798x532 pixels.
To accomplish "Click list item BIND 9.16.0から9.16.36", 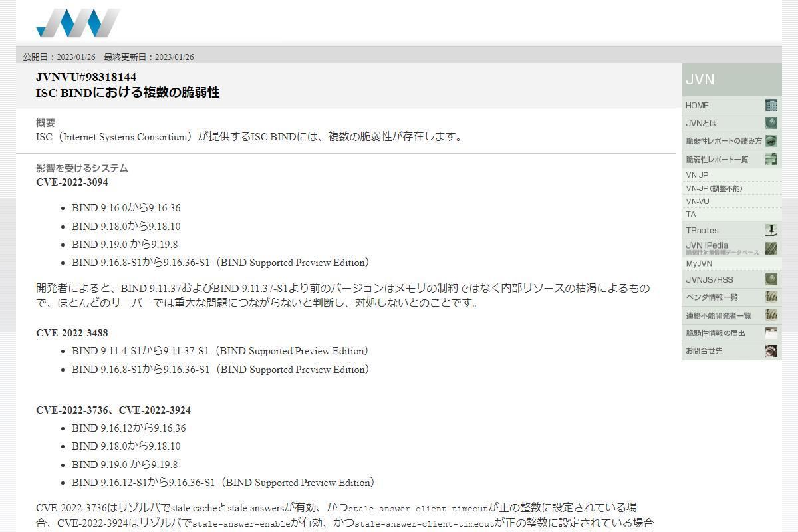I will tap(126, 208).
